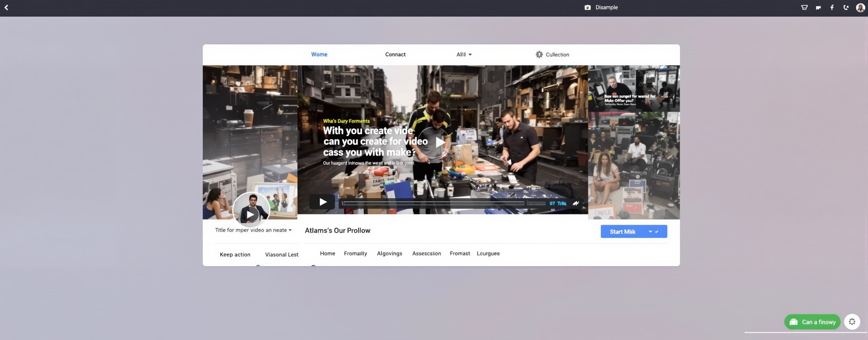Play the profile video on the circular avatar
The height and width of the screenshot is (340, 868).
pos(251,214)
